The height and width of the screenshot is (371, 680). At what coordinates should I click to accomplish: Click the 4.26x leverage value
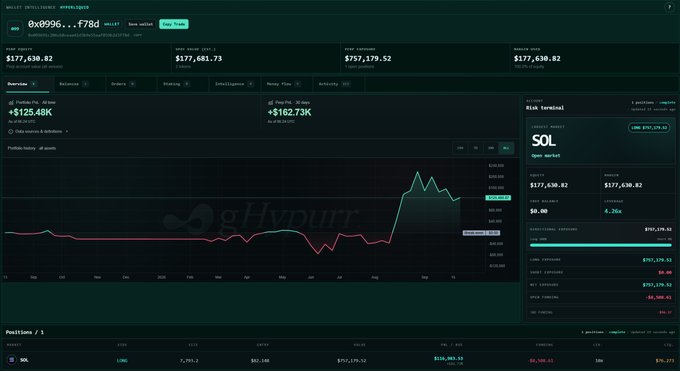(x=613, y=211)
